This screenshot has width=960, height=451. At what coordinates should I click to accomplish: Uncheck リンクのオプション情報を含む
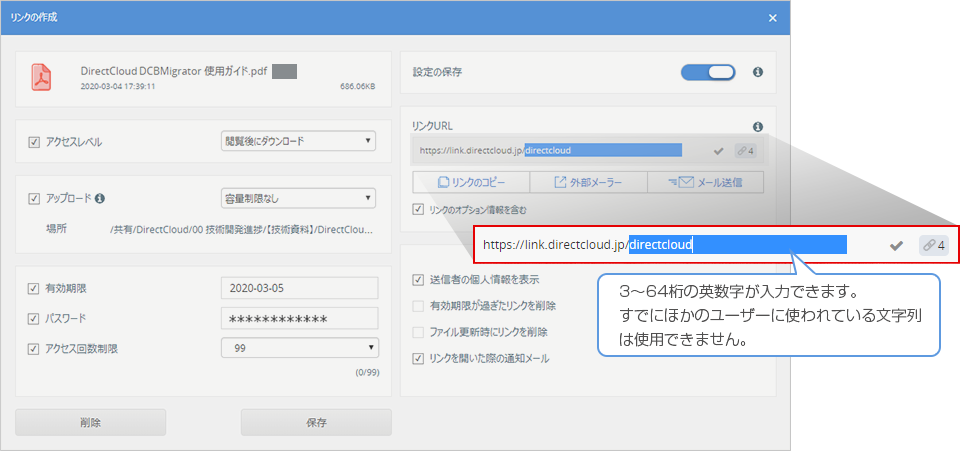click(x=418, y=210)
